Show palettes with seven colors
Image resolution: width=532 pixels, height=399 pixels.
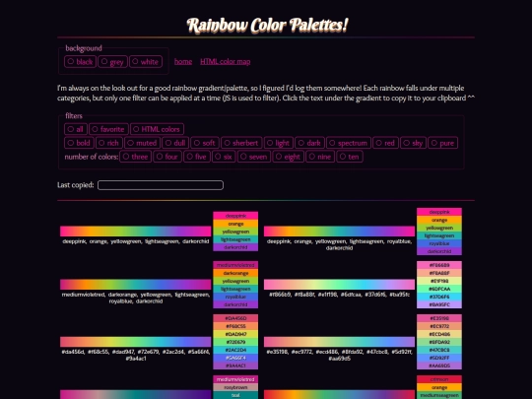click(254, 157)
